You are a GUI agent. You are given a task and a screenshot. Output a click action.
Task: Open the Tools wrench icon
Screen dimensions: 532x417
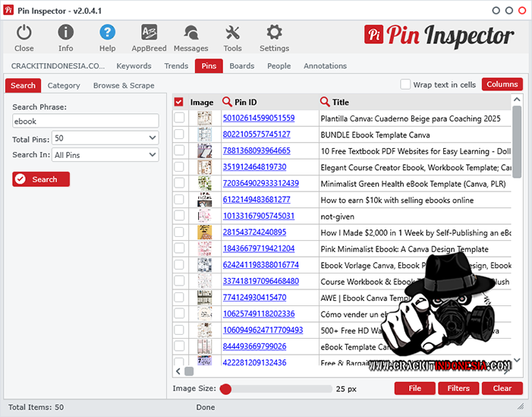[x=233, y=33]
